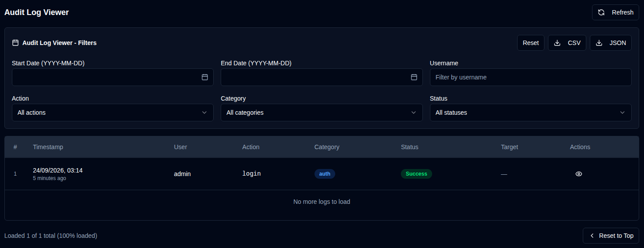Open End Date calendar picker icon
The height and width of the screenshot is (248, 644).
(414, 77)
